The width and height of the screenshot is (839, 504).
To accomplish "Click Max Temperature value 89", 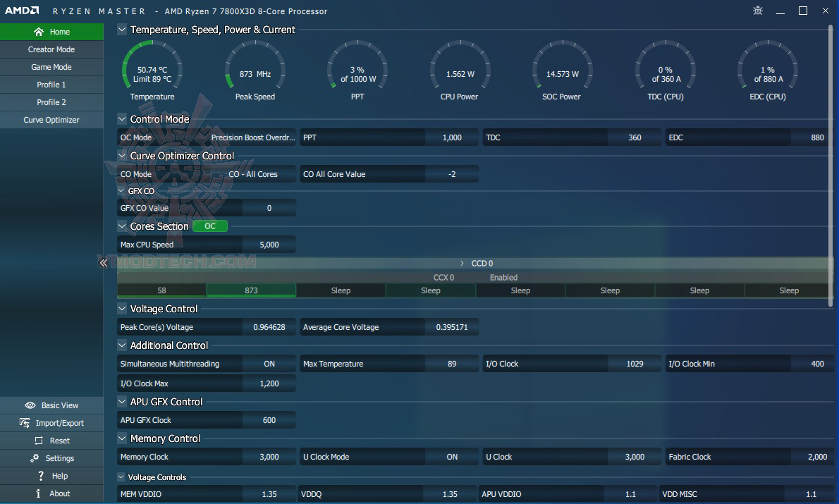I will pos(452,364).
